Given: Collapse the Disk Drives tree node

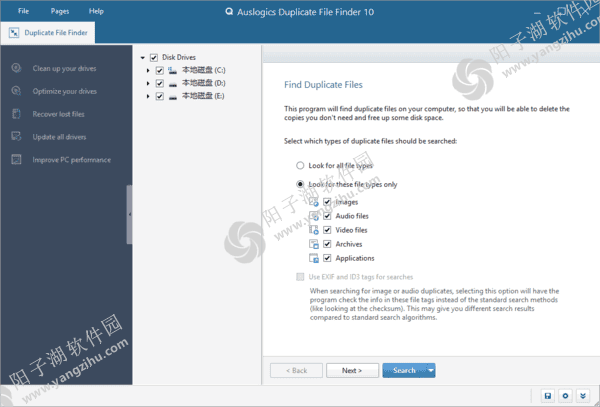Looking at the screenshot, I should tap(143, 58).
